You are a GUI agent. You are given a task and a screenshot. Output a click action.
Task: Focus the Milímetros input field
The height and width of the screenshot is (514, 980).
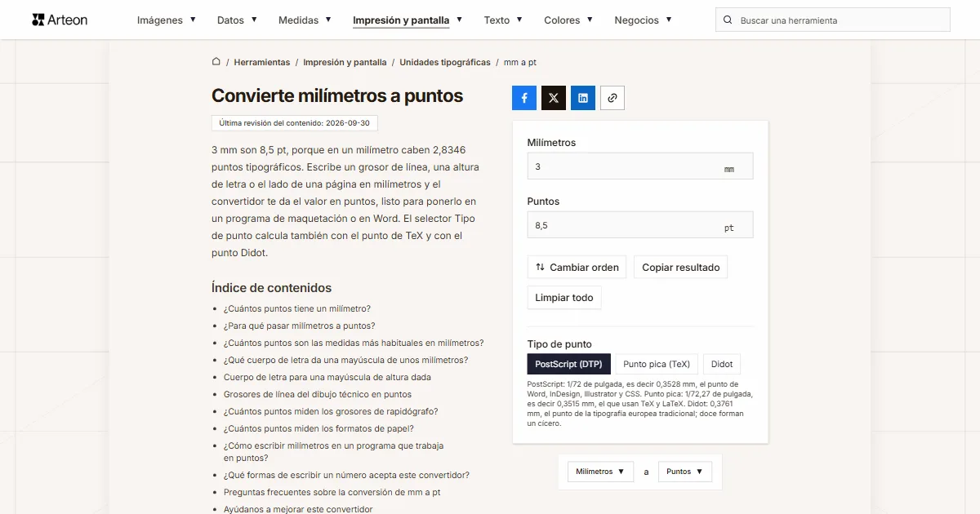[x=640, y=166]
